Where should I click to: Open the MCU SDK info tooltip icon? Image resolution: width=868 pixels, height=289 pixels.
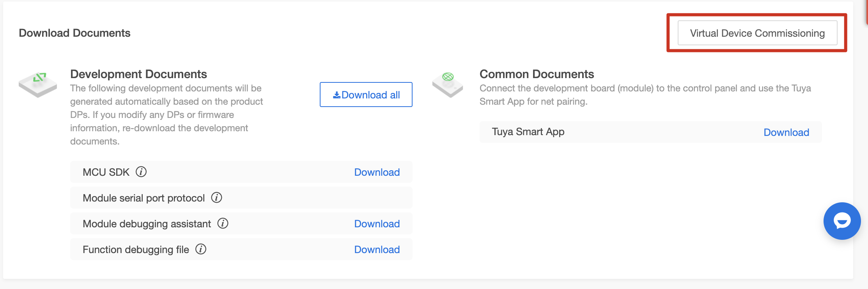(141, 172)
